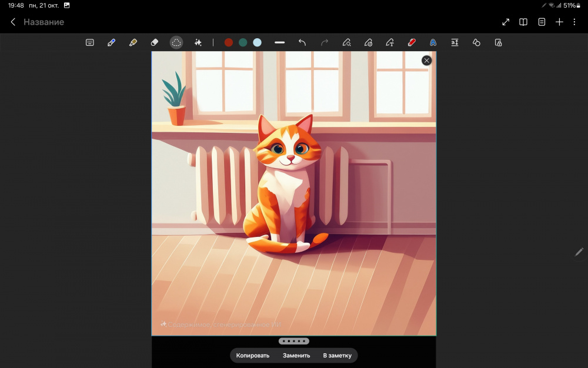Select the keyboard text input tool
This screenshot has height=368, width=588.
pyautogui.click(x=90, y=42)
